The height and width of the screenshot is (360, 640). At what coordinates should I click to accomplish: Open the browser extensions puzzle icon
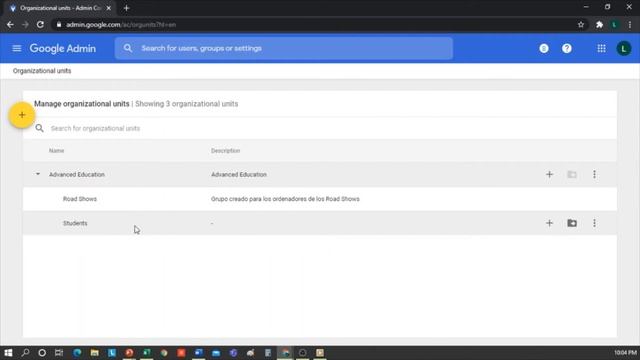pyautogui.click(x=599, y=25)
